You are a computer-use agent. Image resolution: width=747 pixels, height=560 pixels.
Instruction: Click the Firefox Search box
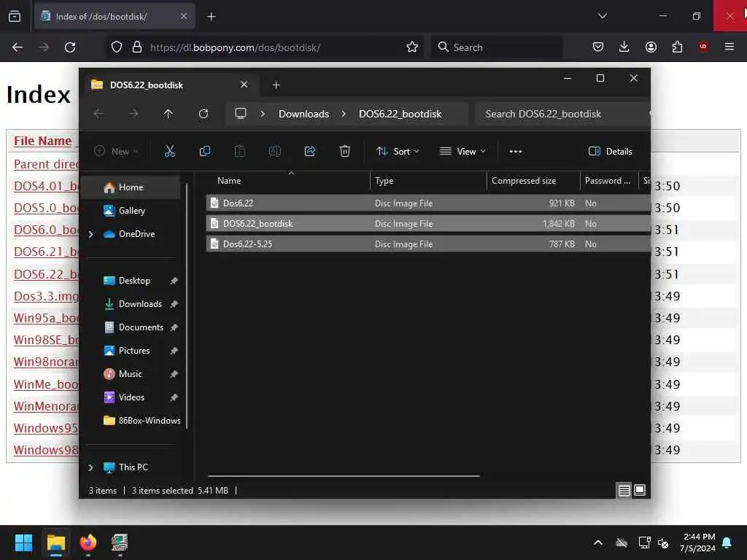click(x=497, y=47)
